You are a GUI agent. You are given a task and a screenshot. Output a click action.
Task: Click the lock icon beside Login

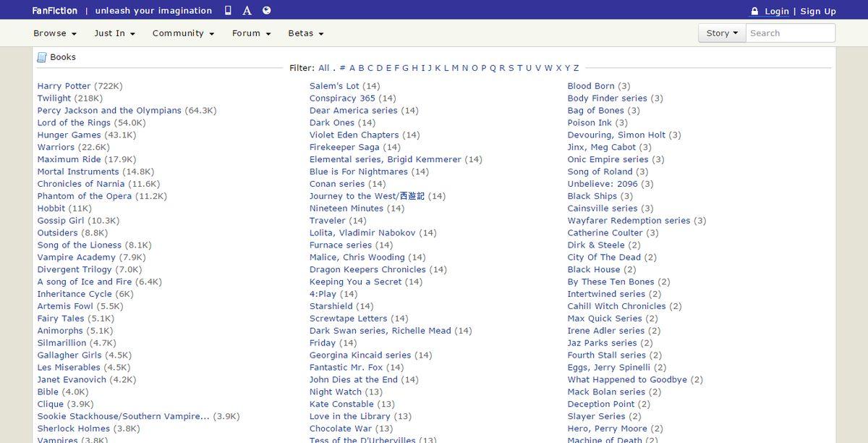click(x=754, y=11)
